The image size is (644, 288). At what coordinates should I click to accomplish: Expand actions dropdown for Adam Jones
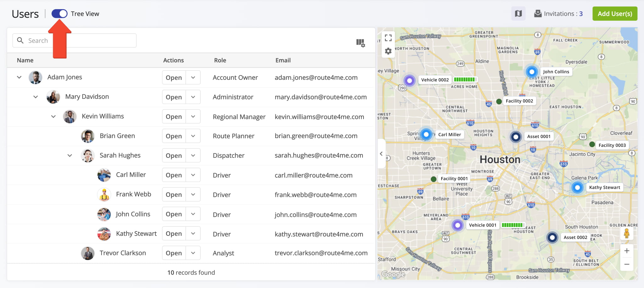(x=193, y=78)
